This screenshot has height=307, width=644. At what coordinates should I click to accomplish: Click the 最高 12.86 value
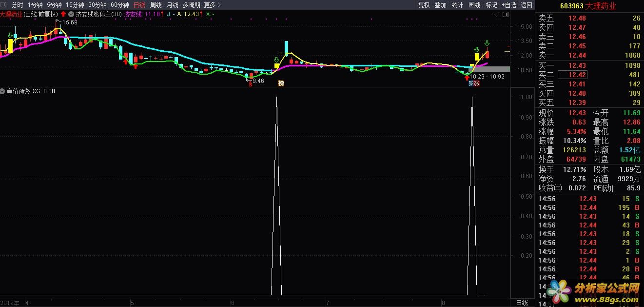click(x=632, y=122)
